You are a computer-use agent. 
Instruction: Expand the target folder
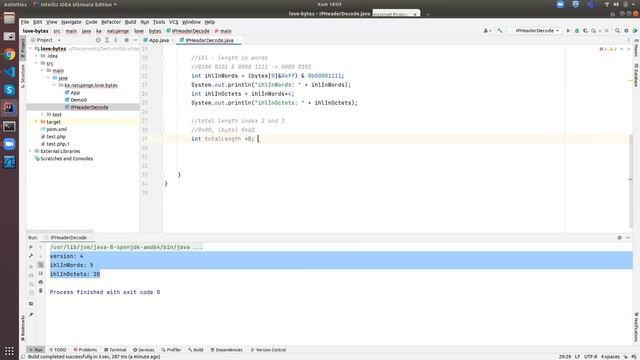coord(37,122)
